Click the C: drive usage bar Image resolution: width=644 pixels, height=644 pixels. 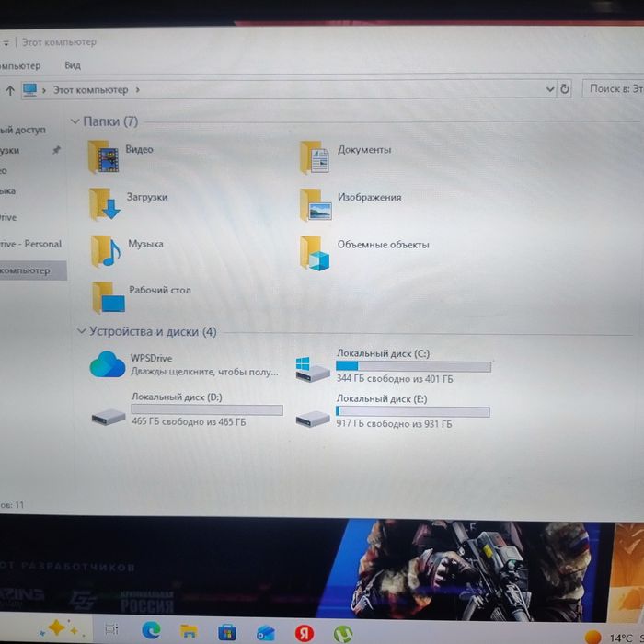tap(413, 366)
